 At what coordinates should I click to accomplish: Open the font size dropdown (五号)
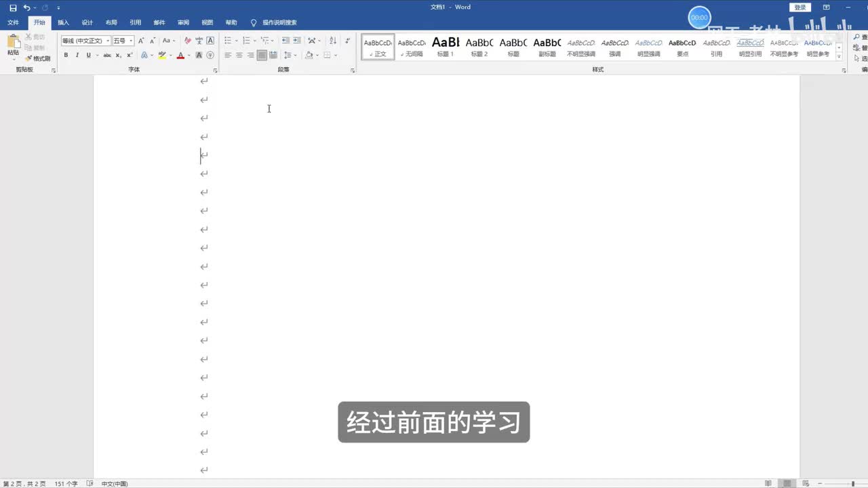point(123,41)
